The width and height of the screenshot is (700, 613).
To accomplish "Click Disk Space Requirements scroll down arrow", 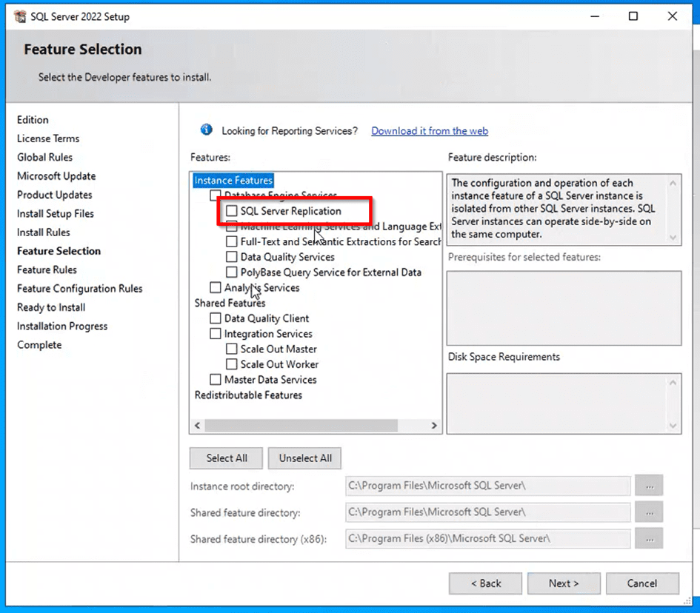I will click(x=673, y=426).
